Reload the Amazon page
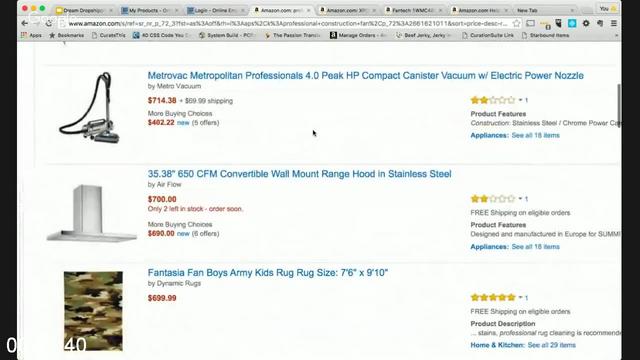640x360 pixels. [49, 24]
